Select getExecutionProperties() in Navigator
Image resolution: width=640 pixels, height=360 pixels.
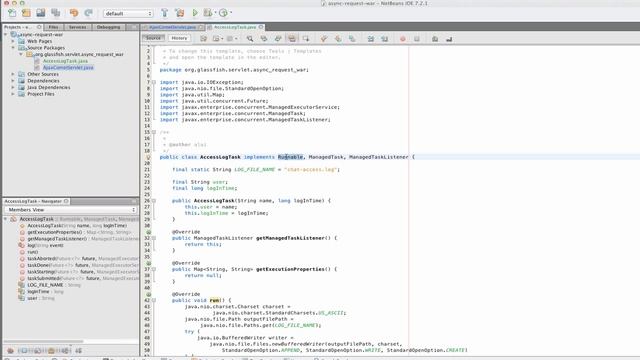pyautogui.click(x=55, y=232)
